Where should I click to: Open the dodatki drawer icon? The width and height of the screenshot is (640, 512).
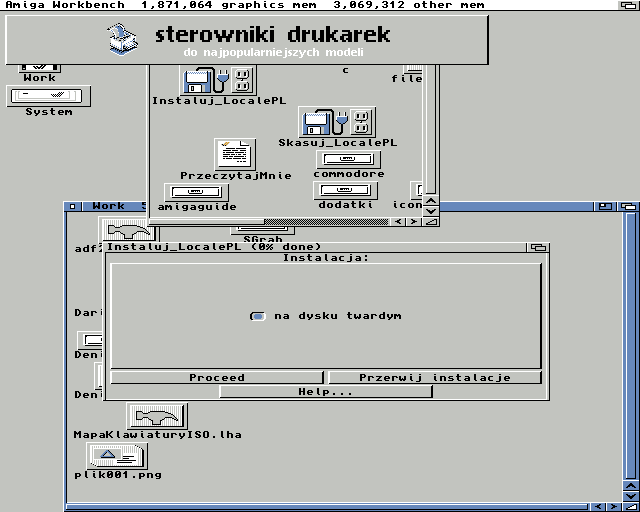tap(345, 190)
